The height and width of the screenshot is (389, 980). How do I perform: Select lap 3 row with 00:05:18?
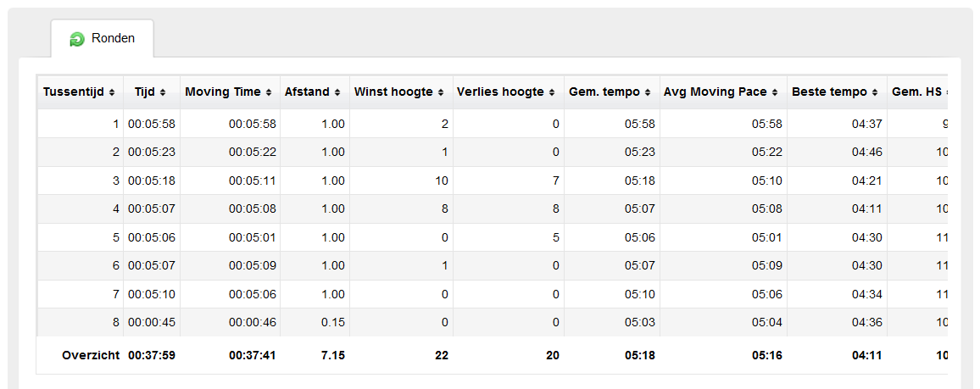coord(493,181)
